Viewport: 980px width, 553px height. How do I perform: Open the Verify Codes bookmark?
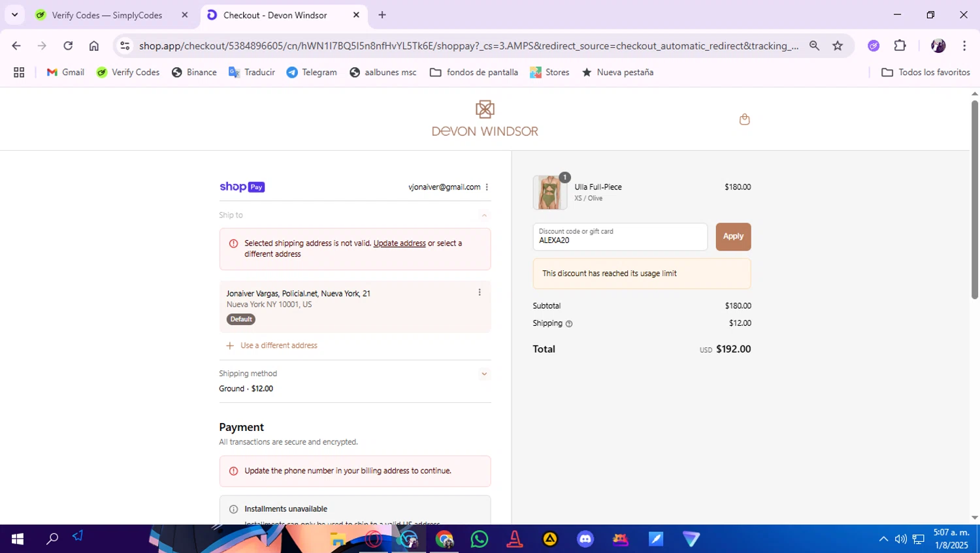click(x=128, y=72)
